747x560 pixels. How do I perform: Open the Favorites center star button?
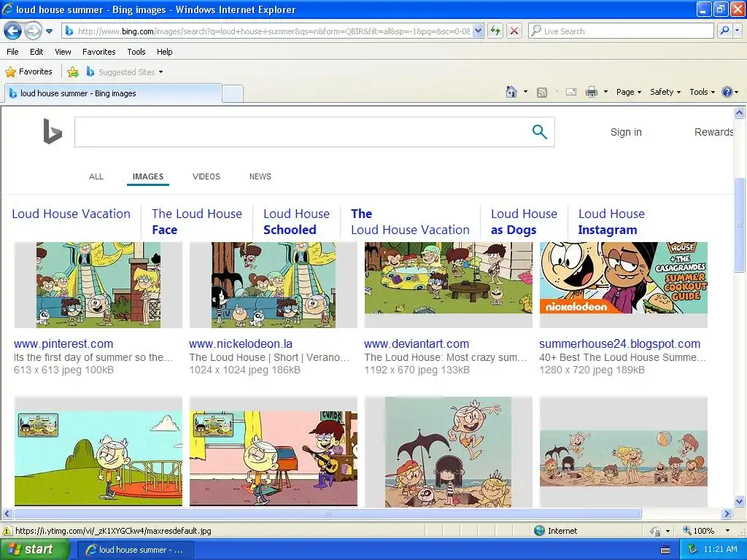click(28, 72)
